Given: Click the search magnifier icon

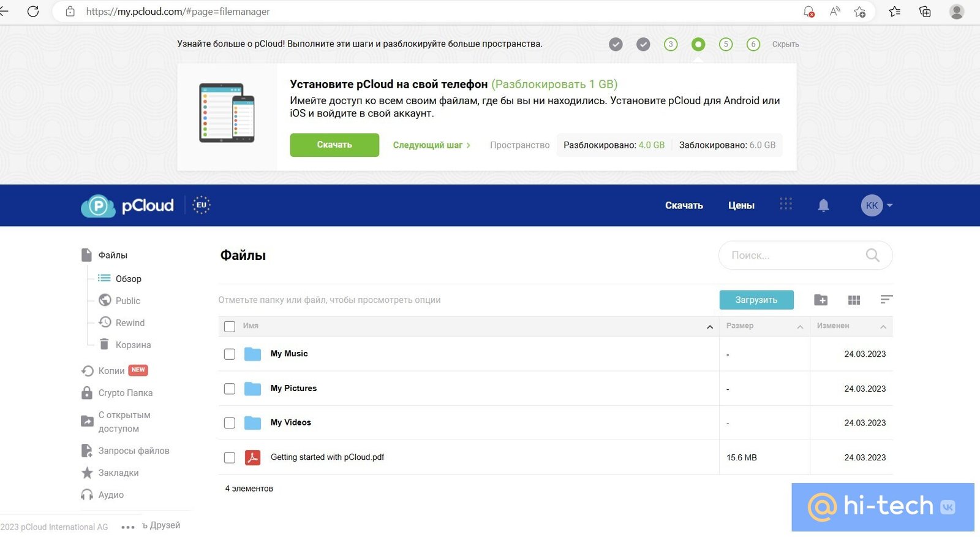Looking at the screenshot, I should (873, 255).
